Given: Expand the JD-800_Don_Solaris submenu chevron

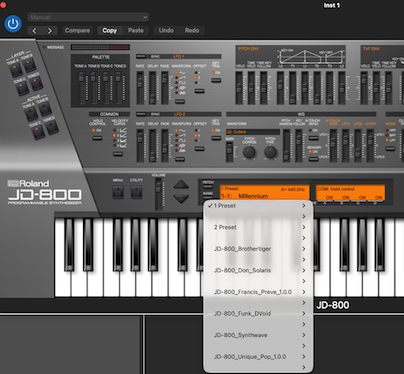Looking at the screenshot, I should pos(304,270).
